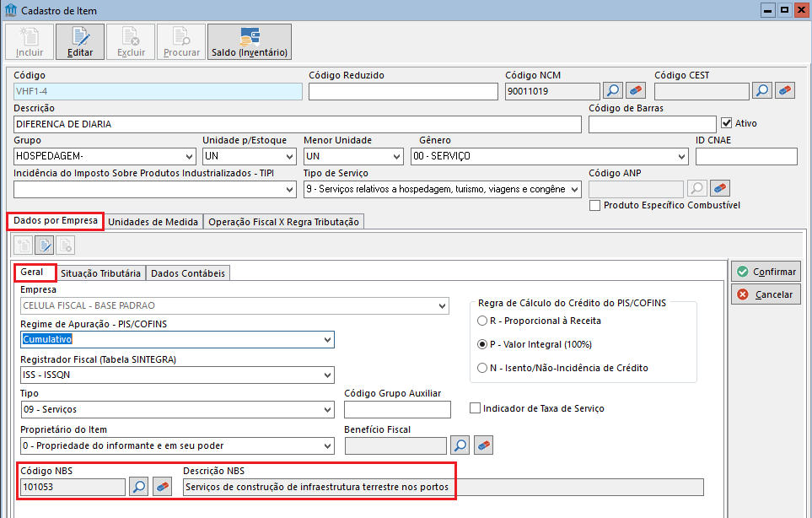Switch to the Situação Tributária sub-tab
The width and height of the screenshot is (812, 518).
point(100,273)
